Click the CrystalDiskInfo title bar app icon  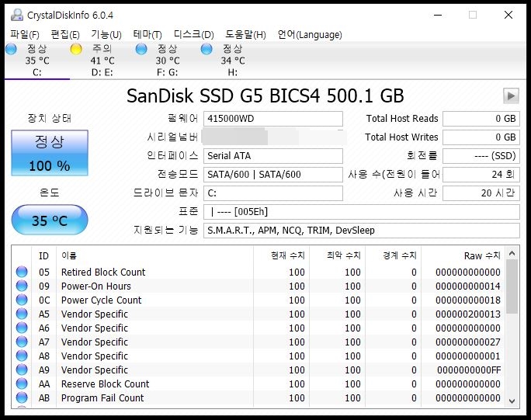pyautogui.click(x=16, y=15)
